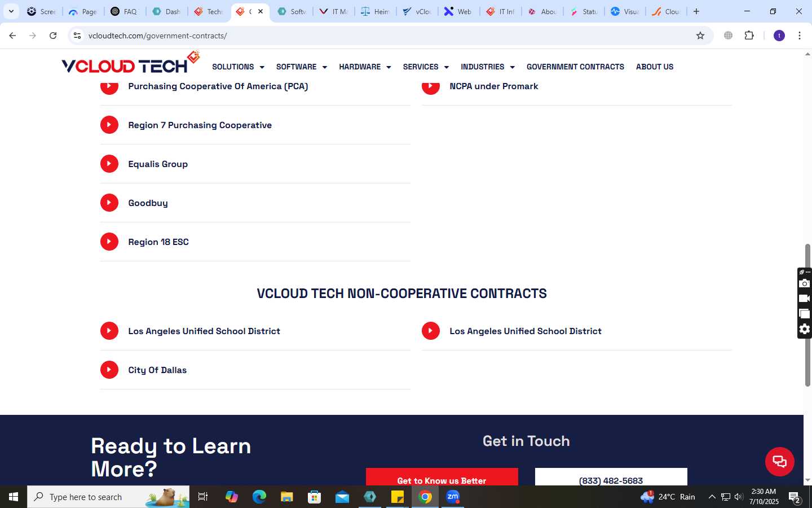This screenshot has height=508, width=812.
Task: Bookmark this page with the star icon
Action: (x=700, y=36)
